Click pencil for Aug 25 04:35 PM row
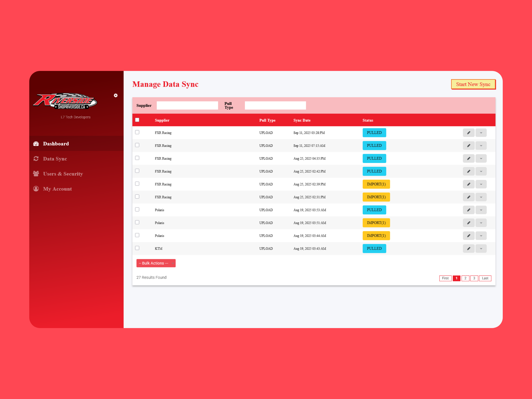Screen dimensions: 532x399 pyautogui.click(x=469, y=158)
